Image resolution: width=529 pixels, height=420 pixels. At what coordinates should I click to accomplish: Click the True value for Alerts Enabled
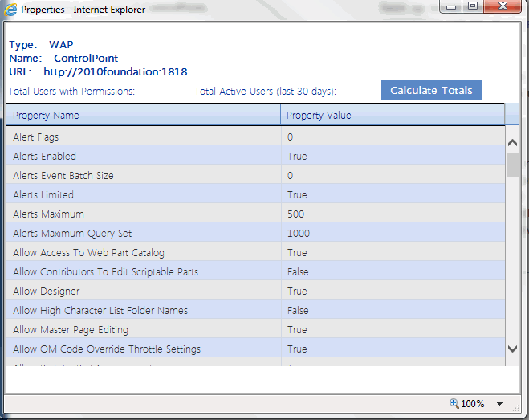[x=297, y=157]
